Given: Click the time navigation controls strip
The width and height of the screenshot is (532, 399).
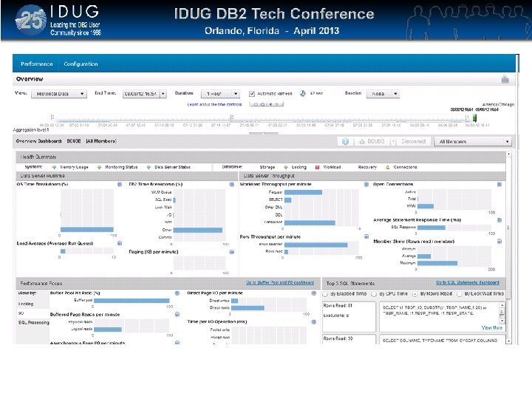Looking at the screenshot, I should pos(266,104).
